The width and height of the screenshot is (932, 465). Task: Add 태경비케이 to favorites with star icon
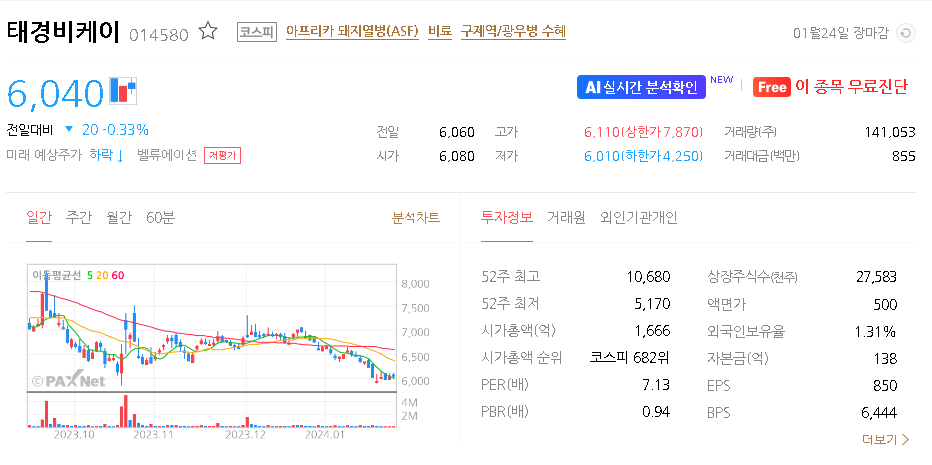pyautogui.click(x=208, y=32)
